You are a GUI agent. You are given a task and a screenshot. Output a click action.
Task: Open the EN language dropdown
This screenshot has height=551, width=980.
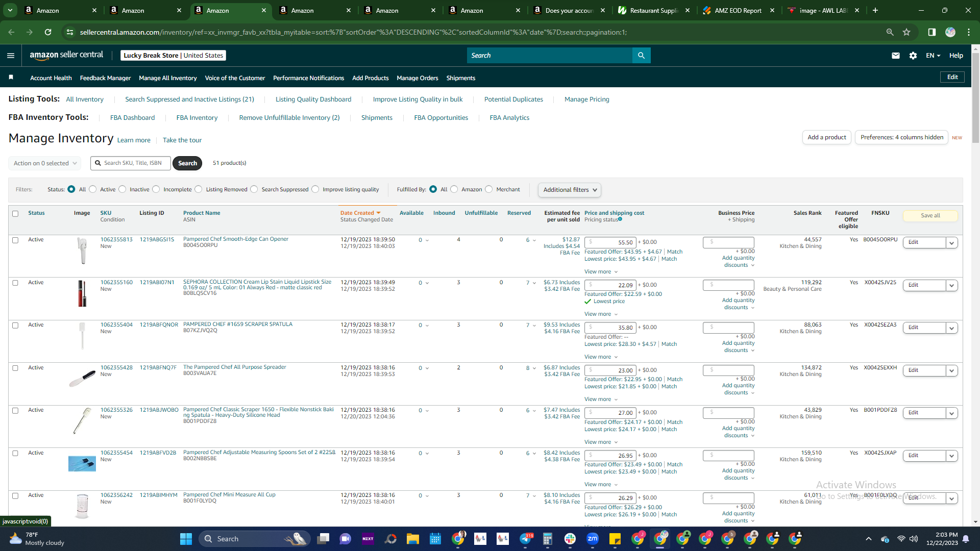(x=933, y=56)
